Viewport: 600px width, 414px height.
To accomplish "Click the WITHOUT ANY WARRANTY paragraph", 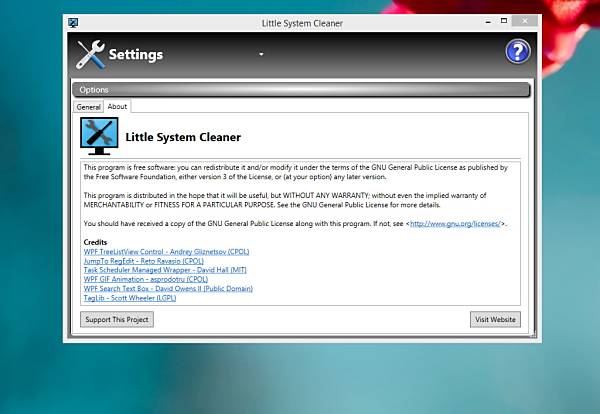I will tap(285, 200).
